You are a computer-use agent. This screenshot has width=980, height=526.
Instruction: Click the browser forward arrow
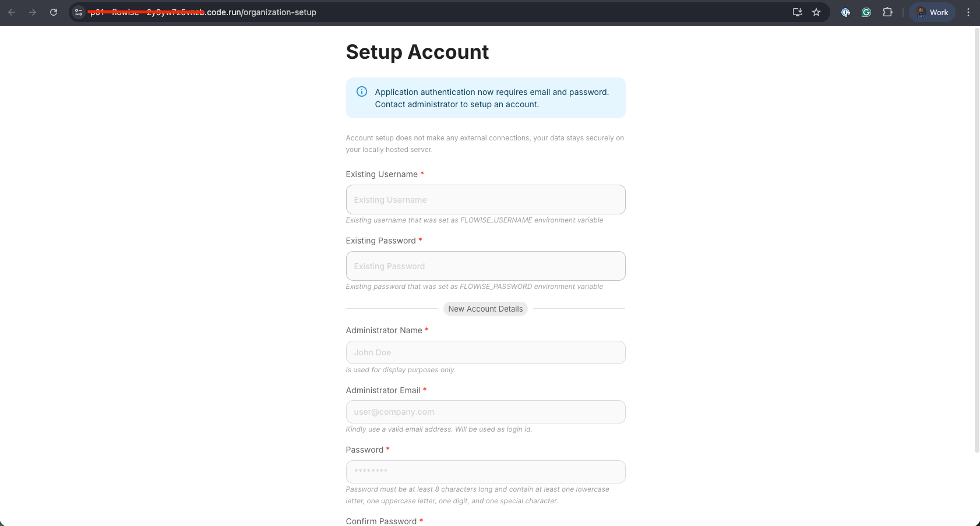click(x=33, y=12)
